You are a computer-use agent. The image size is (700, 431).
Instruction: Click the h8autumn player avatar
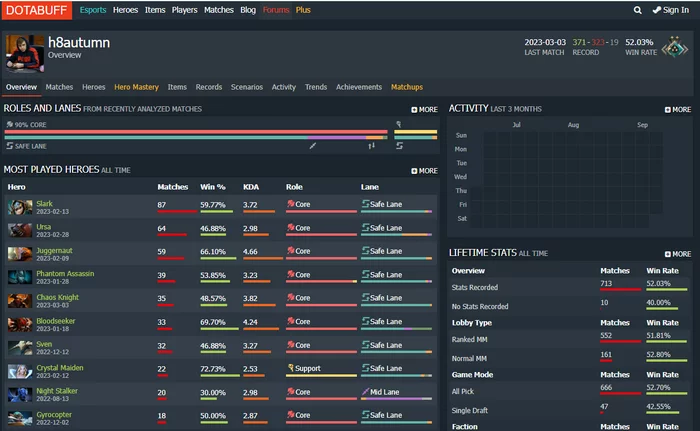(x=25, y=54)
